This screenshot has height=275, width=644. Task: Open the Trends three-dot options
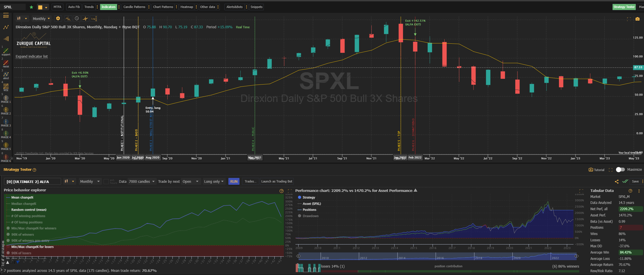(97, 7)
